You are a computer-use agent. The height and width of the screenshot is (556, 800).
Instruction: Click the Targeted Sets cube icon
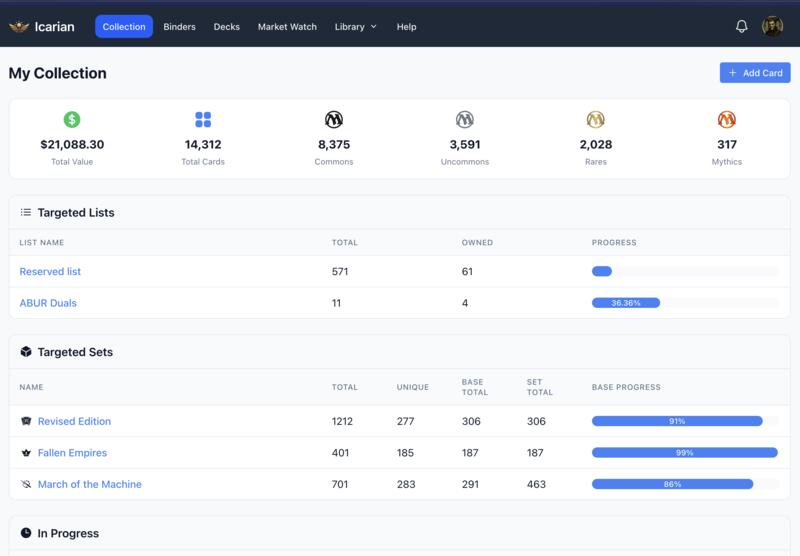pyautogui.click(x=26, y=351)
